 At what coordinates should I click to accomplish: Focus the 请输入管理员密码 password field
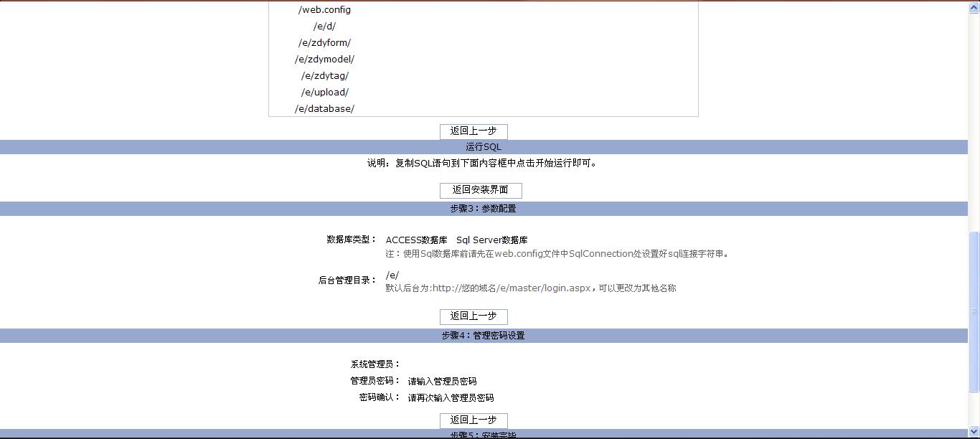(442, 381)
